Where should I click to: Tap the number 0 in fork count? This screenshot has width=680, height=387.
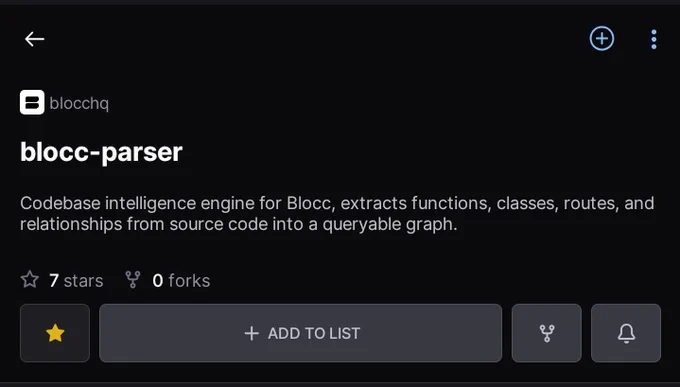point(158,281)
